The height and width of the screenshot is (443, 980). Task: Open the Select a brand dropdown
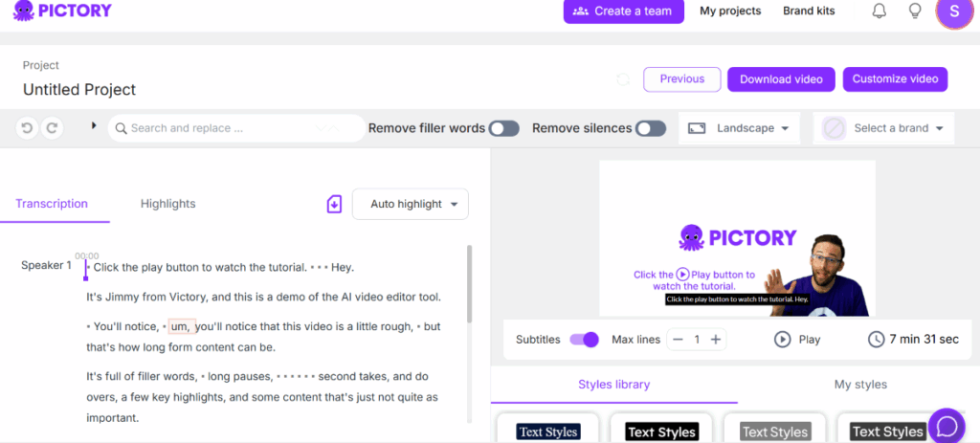[883, 128]
